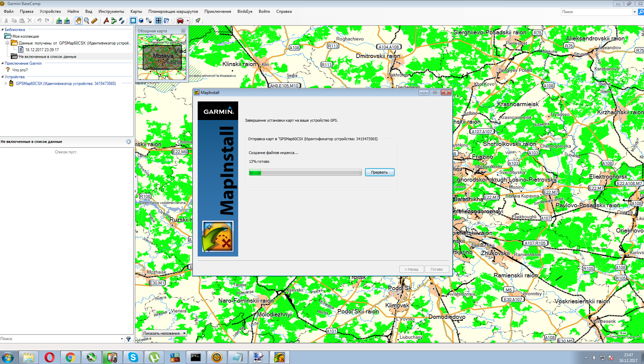
Task: Open the bottom-left search field dropdown arrow
Action: click(122, 339)
